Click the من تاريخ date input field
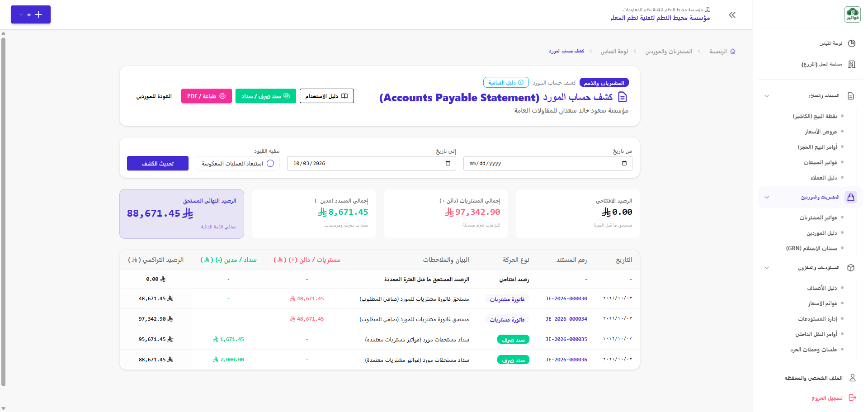The height and width of the screenshot is (412, 868). point(548,163)
